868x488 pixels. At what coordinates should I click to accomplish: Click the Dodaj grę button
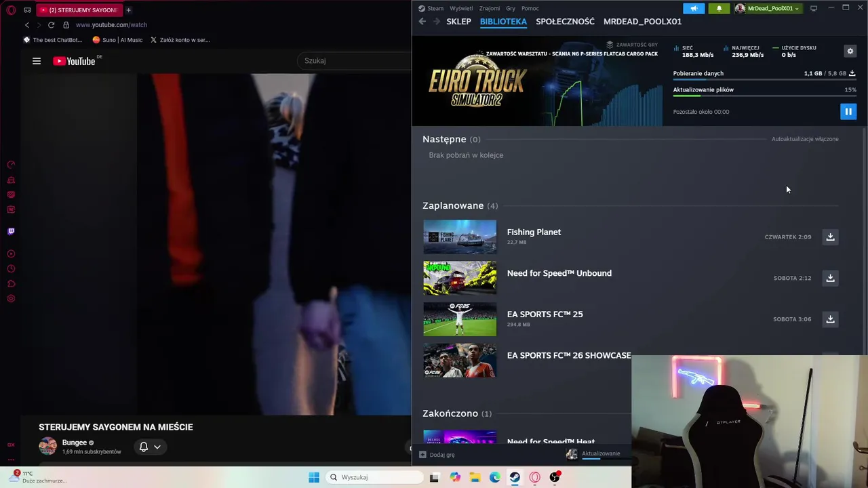tap(437, 455)
